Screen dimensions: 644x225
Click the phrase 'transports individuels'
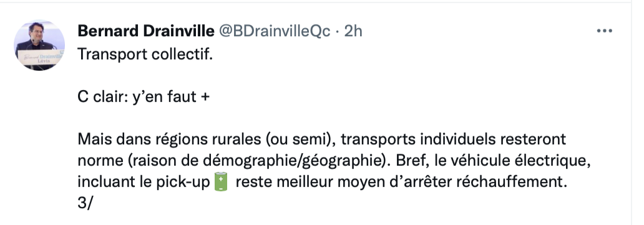[x=419, y=139]
